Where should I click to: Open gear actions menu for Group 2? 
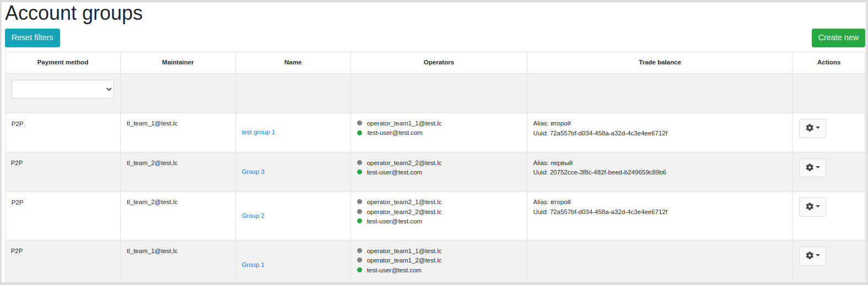812,207
